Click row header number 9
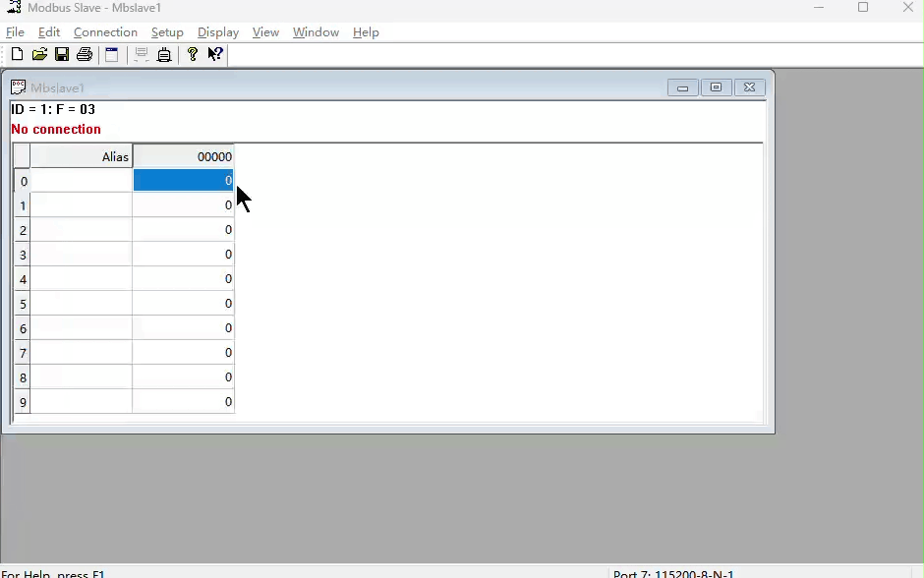Image resolution: width=924 pixels, height=578 pixels. (x=22, y=402)
